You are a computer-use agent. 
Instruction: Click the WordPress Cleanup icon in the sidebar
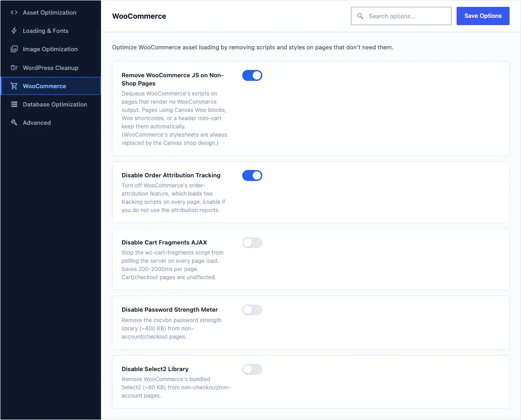(14, 68)
